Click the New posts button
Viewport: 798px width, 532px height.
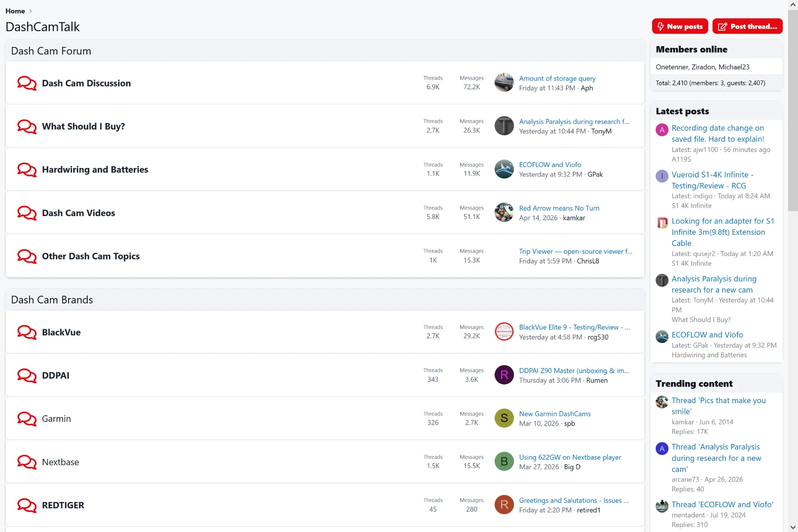point(680,26)
